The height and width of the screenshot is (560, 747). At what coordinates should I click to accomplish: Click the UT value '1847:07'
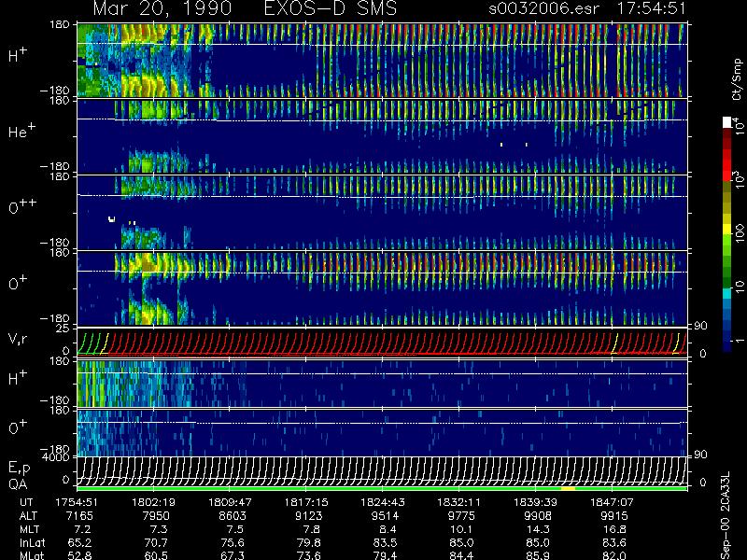(612, 502)
